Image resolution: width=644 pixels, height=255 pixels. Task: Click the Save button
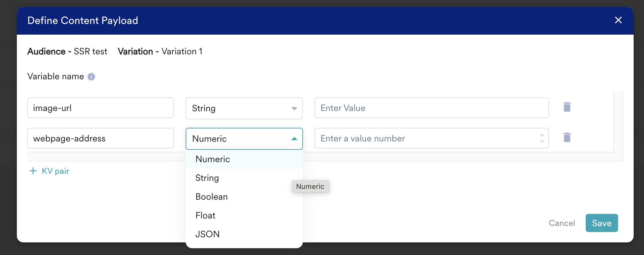coord(601,223)
